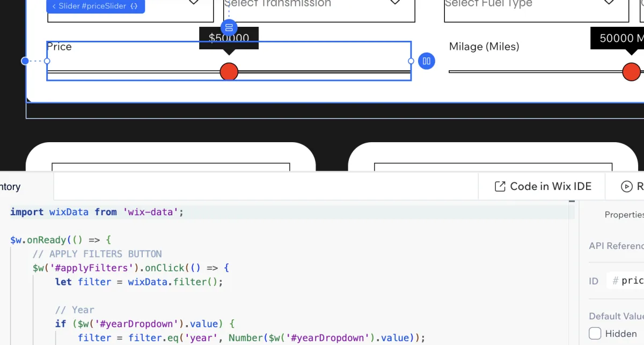The width and height of the screenshot is (644, 345).
Task: Click the // Year comment line
Action: click(75, 310)
